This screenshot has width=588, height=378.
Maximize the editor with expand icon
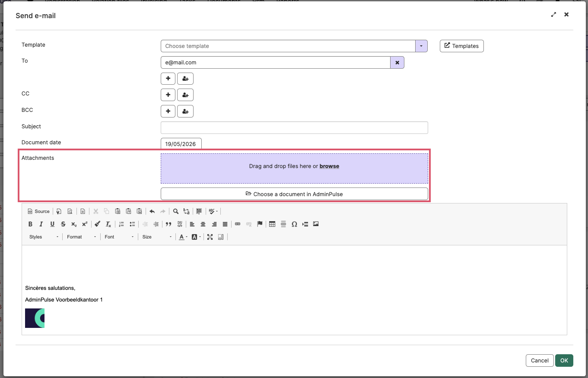coord(210,237)
